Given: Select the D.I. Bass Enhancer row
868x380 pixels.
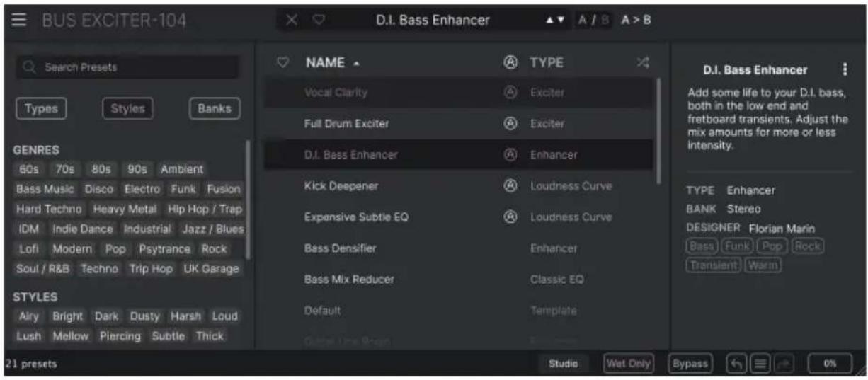Looking at the screenshot, I should point(459,154).
